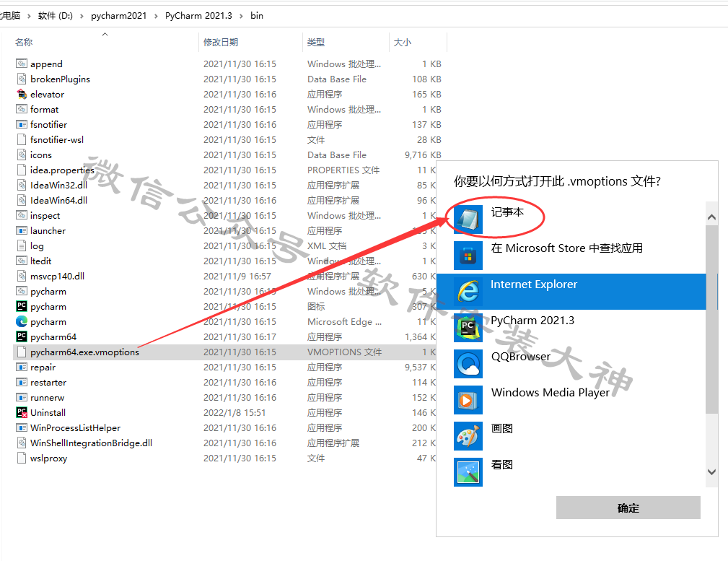Sort files by the 大小 column header
This screenshot has width=728, height=561.
(x=402, y=43)
